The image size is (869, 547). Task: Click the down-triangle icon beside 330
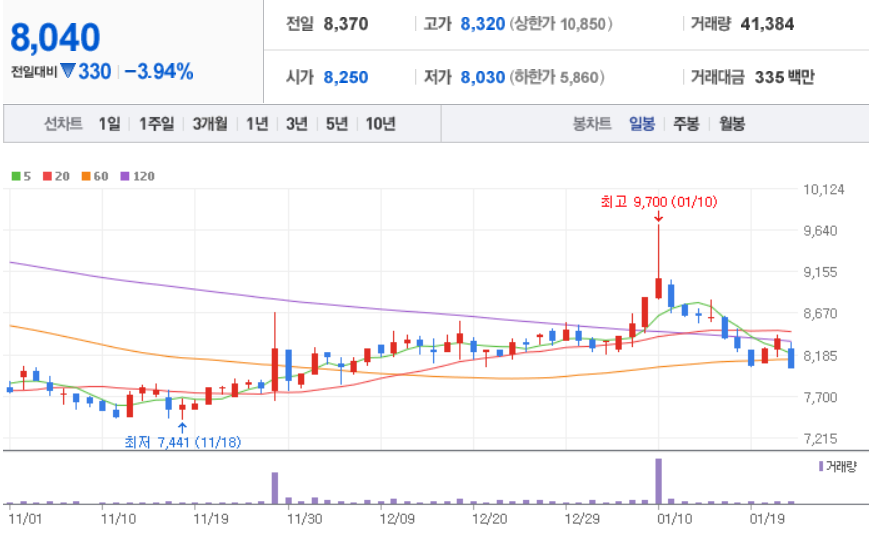(x=68, y=71)
